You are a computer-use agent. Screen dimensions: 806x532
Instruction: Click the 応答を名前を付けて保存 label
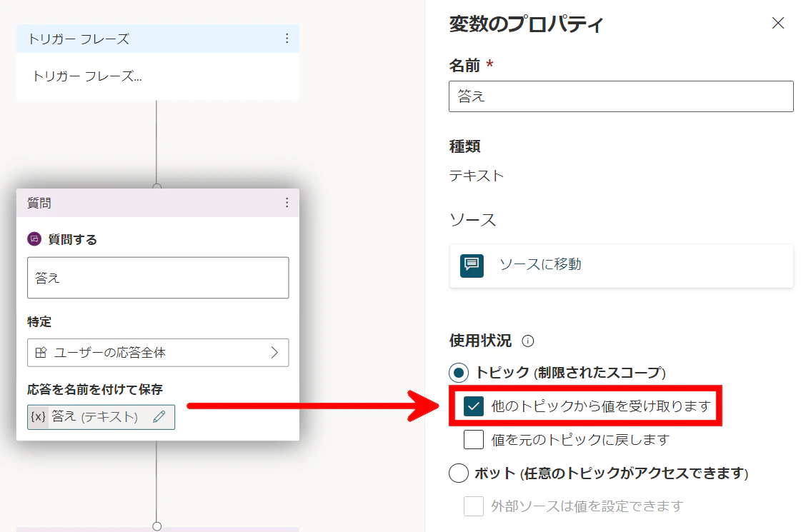[x=95, y=389]
